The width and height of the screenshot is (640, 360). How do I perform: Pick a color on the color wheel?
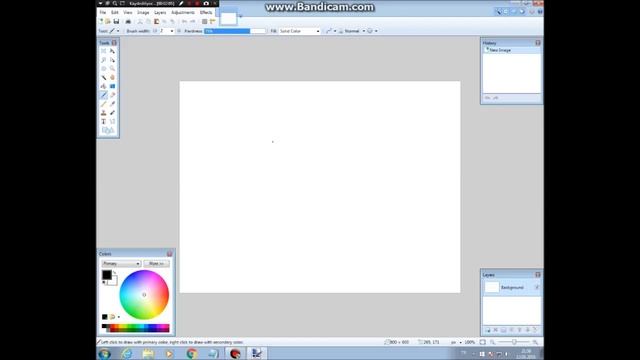pyautogui.click(x=144, y=295)
